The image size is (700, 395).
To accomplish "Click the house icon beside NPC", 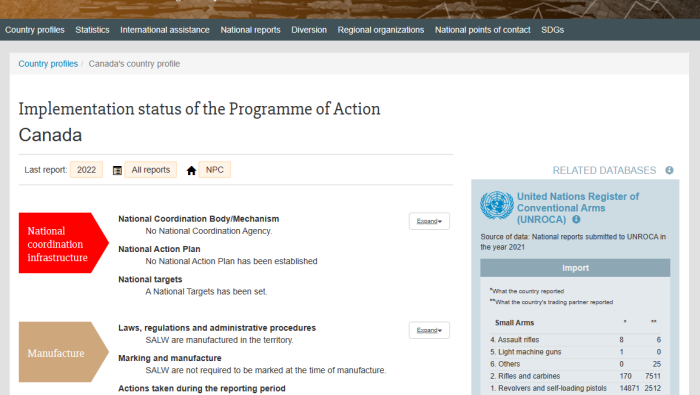I will [x=191, y=170].
